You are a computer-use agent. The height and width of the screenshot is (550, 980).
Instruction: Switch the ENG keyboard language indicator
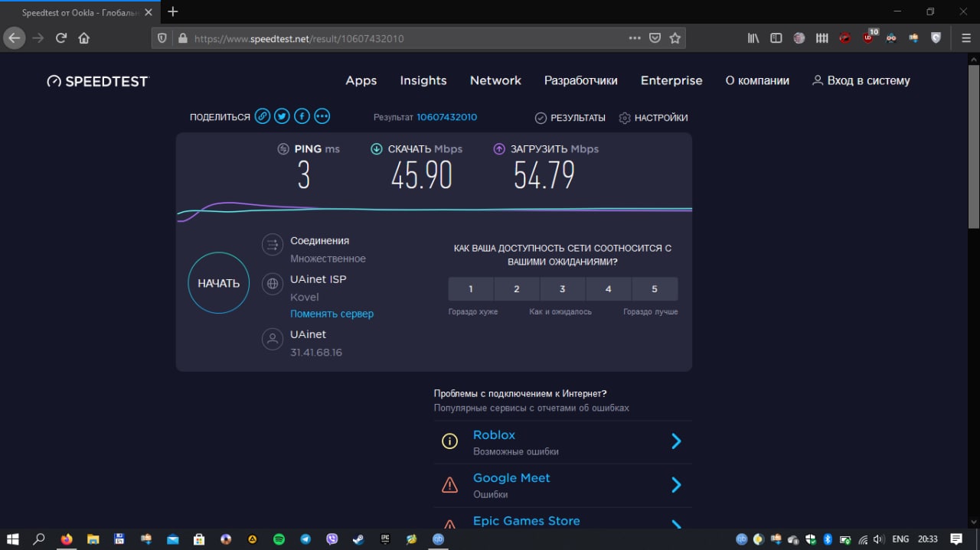(x=900, y=539)
